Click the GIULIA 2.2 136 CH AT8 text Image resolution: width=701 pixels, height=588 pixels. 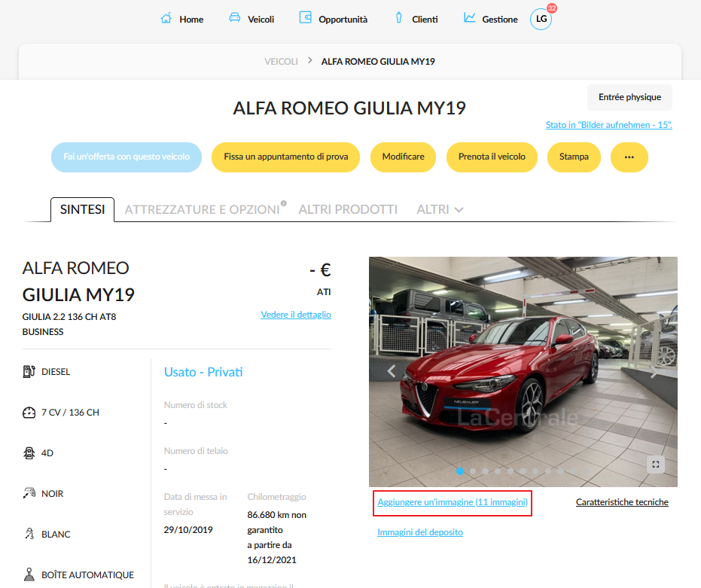pyautogui.click(x=69, y=316)
